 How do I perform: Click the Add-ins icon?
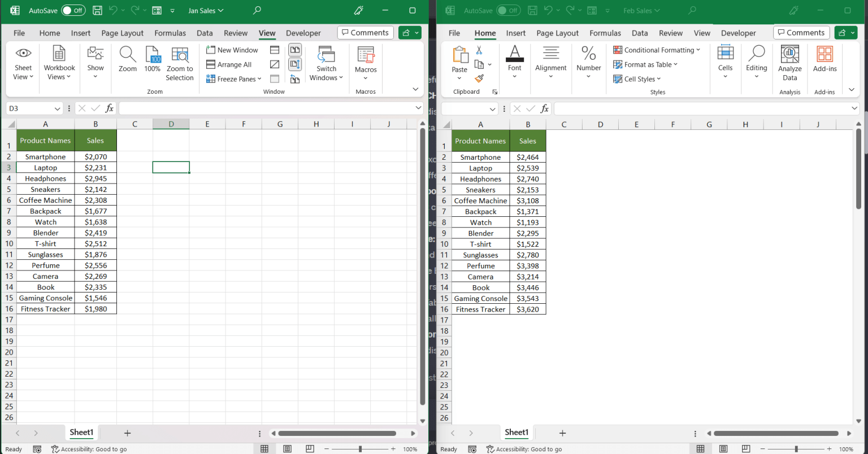point(825,54)
